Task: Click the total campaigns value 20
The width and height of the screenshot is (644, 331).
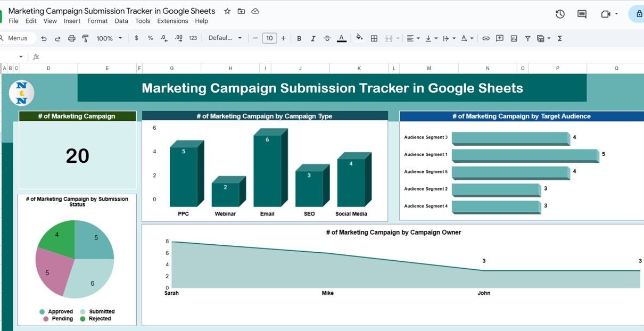Action: (78, 156)
